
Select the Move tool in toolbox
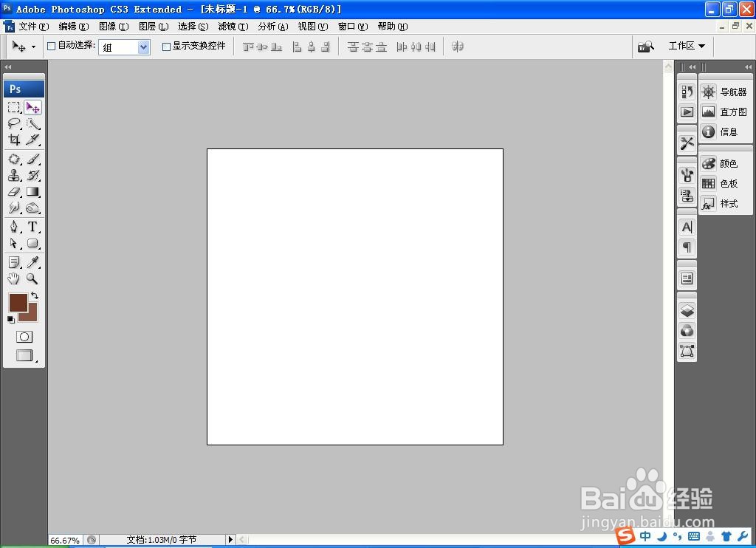coord(32,107)
